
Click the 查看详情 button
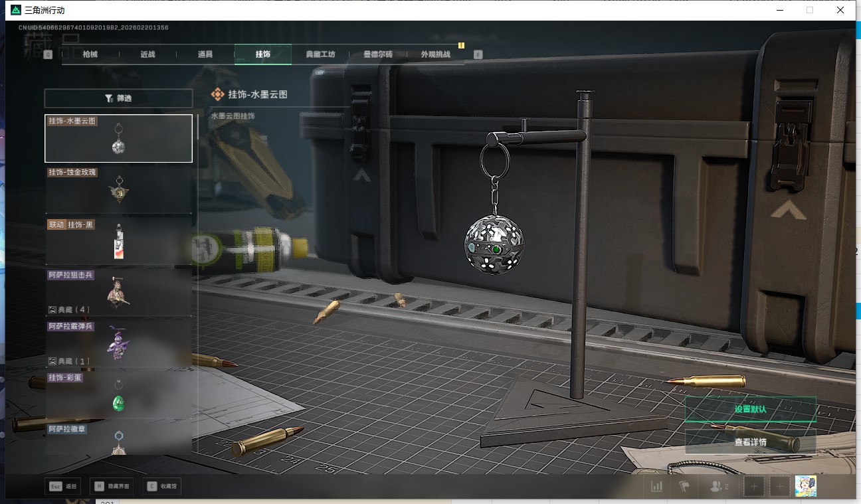tap(750, 442)
